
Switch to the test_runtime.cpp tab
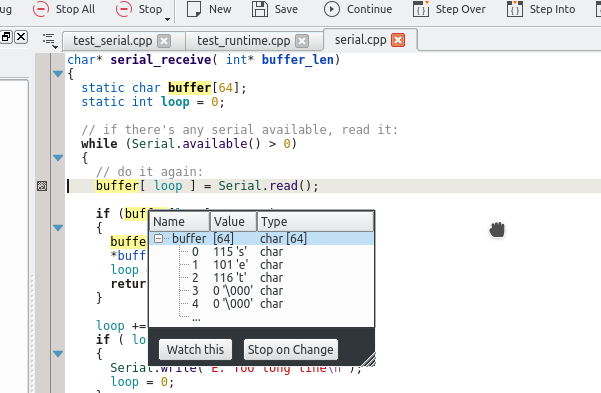click(243, 41)
